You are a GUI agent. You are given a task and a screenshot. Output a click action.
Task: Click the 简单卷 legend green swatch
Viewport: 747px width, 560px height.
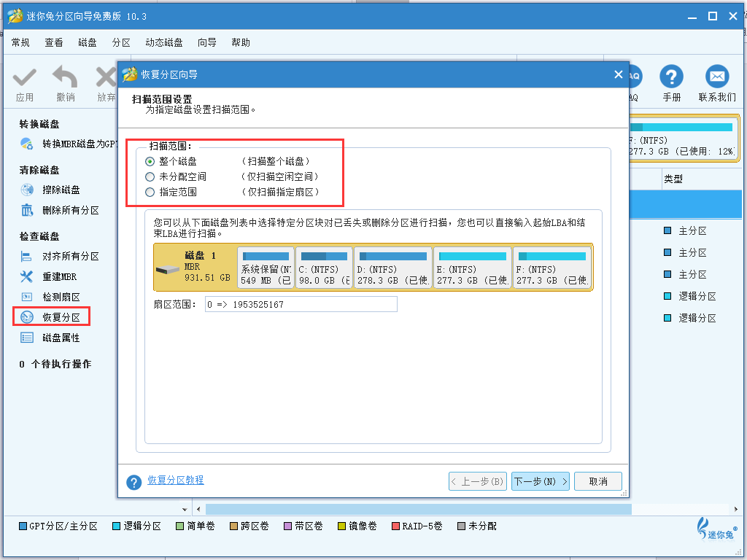(x=179, y=526)
